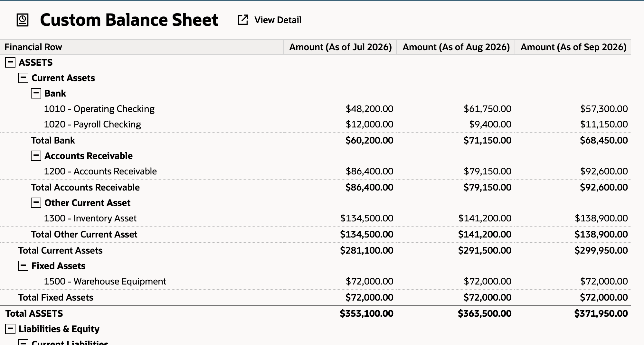Click the Amount (As of Aug 2026) header
The image size is (644, 345).
tap(456, 47)
